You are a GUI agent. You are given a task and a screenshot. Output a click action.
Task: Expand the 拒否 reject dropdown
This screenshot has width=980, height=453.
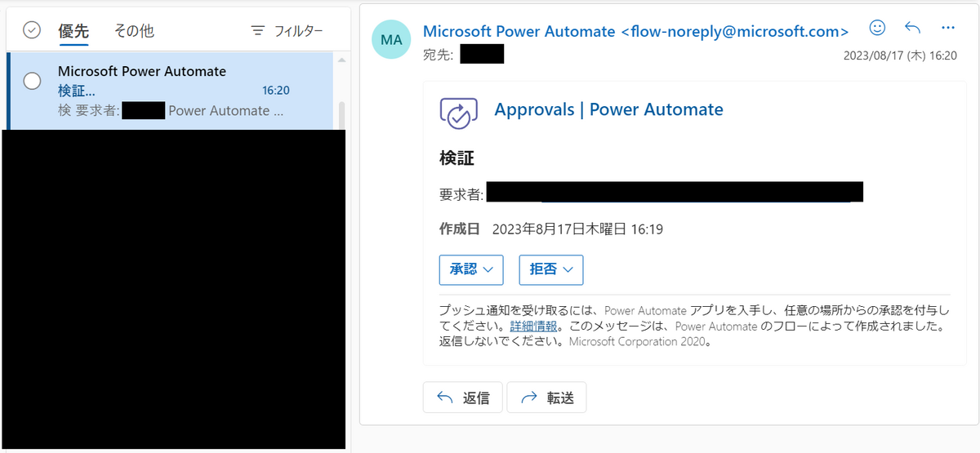551,269
